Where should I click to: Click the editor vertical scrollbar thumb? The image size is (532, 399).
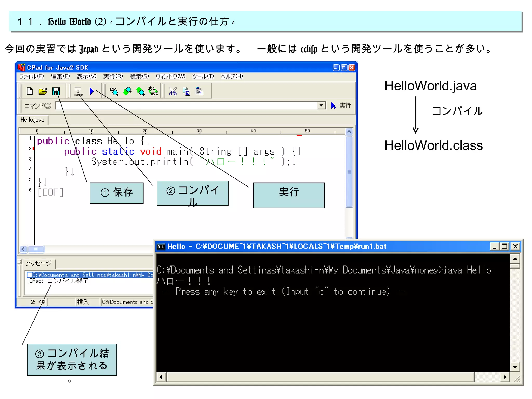pos(349,172)
